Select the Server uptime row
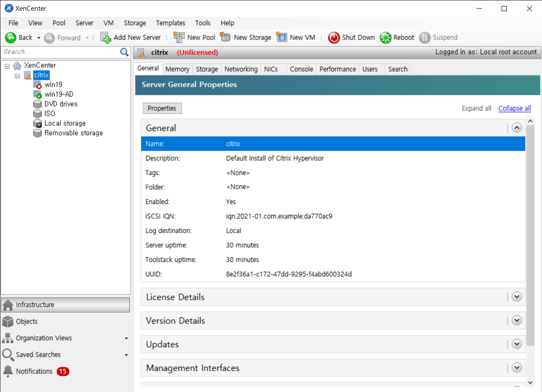The image size is (542, 392). 333,245
